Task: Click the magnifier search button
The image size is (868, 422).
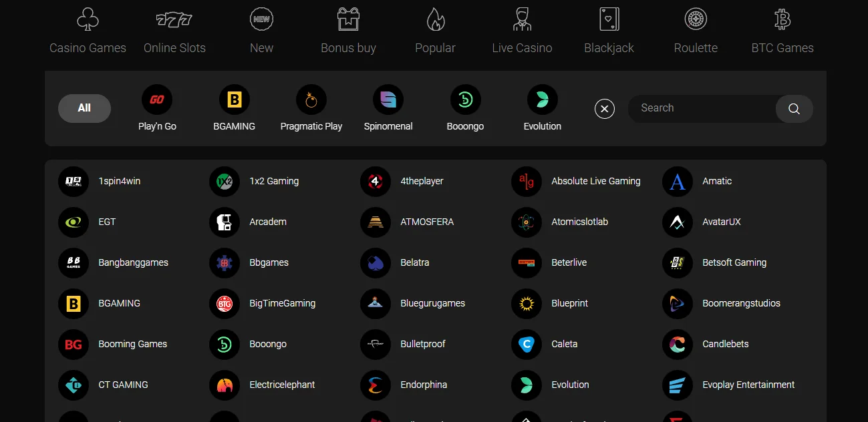Action: pos(794,109)
